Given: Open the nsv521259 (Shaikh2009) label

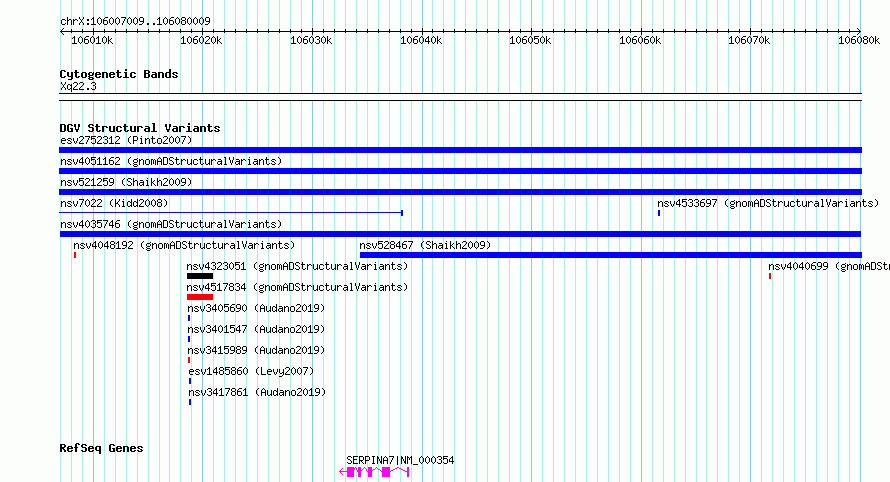Looking at the screenshot, I should (x=126, y=182).
